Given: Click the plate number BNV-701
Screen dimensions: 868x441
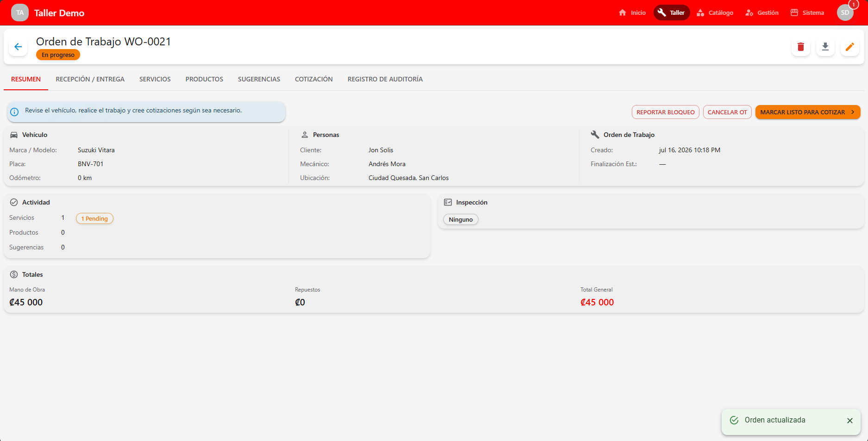Looking at the screenshot, I should point(91,164).
